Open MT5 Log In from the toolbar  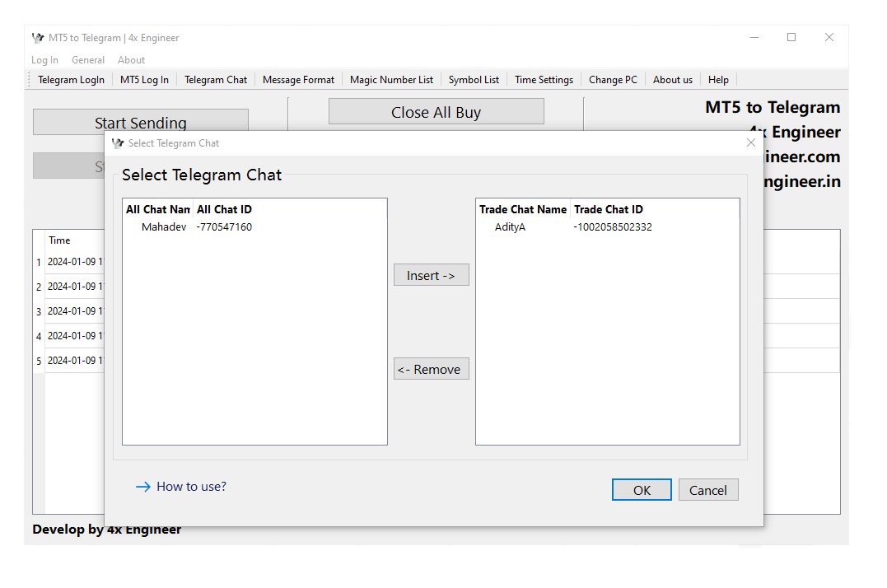(x=144, y=80)
